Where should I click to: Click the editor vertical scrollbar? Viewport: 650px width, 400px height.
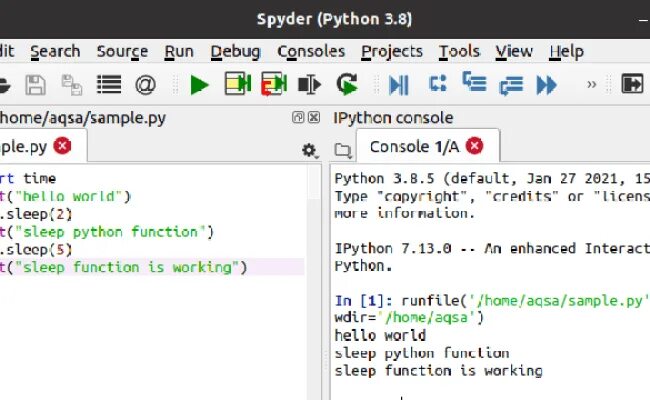click(315, 282)
